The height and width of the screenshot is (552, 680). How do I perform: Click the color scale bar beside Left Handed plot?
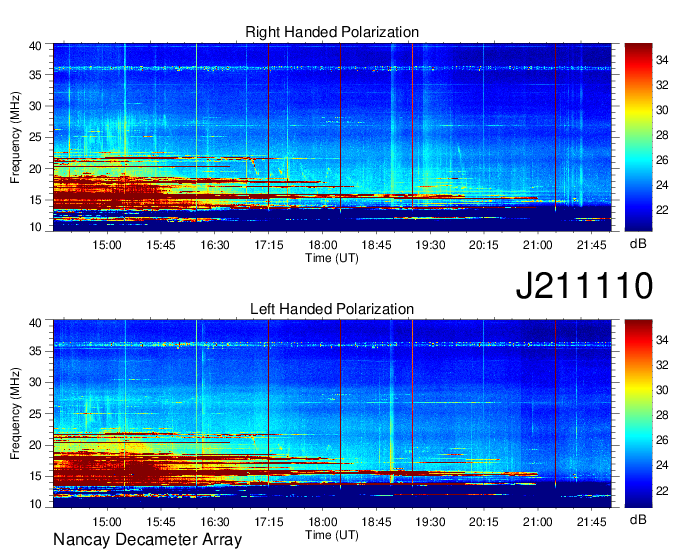tap(638, 414)
